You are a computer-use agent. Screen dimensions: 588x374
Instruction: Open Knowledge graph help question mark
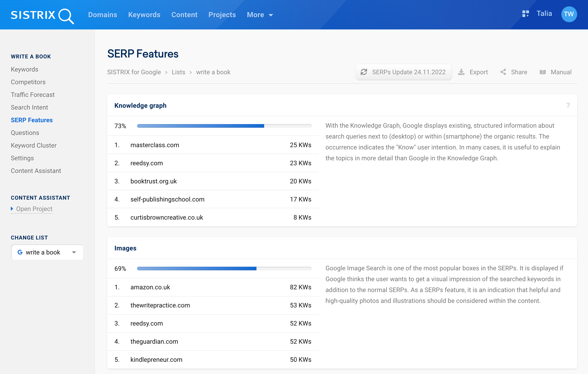[568, 105]
